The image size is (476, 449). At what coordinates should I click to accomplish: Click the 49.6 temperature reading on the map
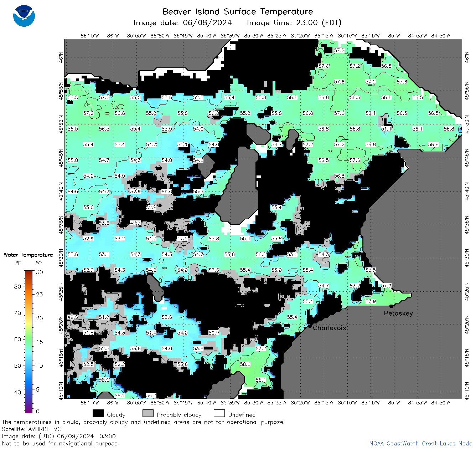(x=73, y=317)
